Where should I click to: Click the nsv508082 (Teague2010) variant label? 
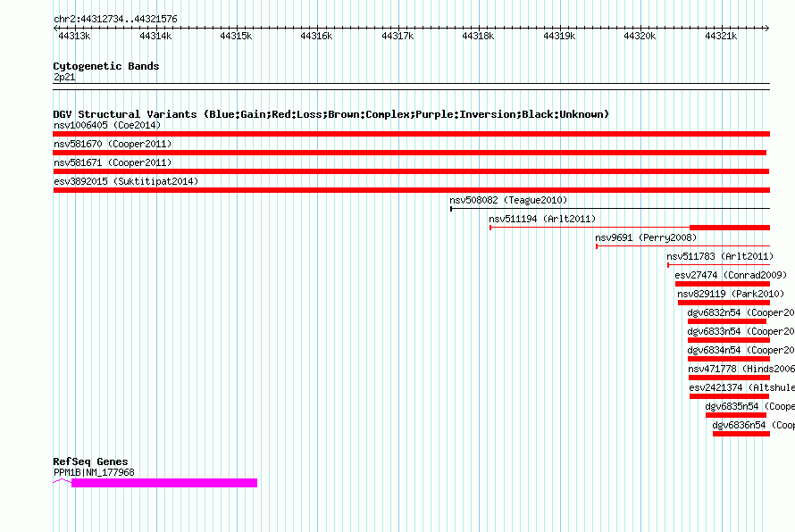(x=508, y=200)
